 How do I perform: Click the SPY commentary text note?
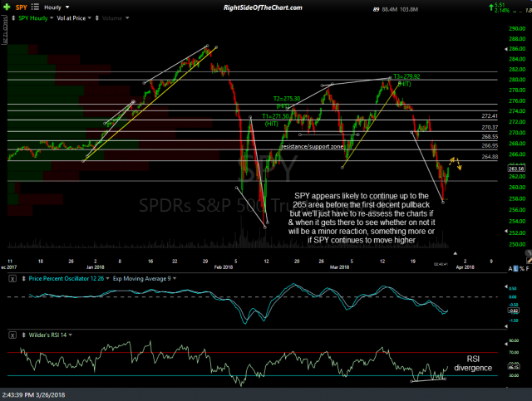(x=362, y=218)
